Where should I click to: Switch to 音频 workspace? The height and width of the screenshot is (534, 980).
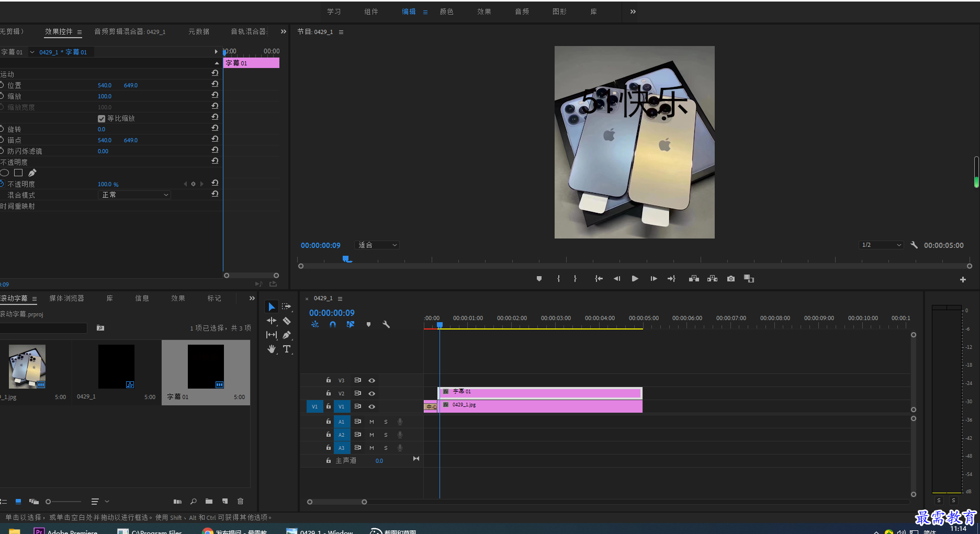(x=522, y=12)
